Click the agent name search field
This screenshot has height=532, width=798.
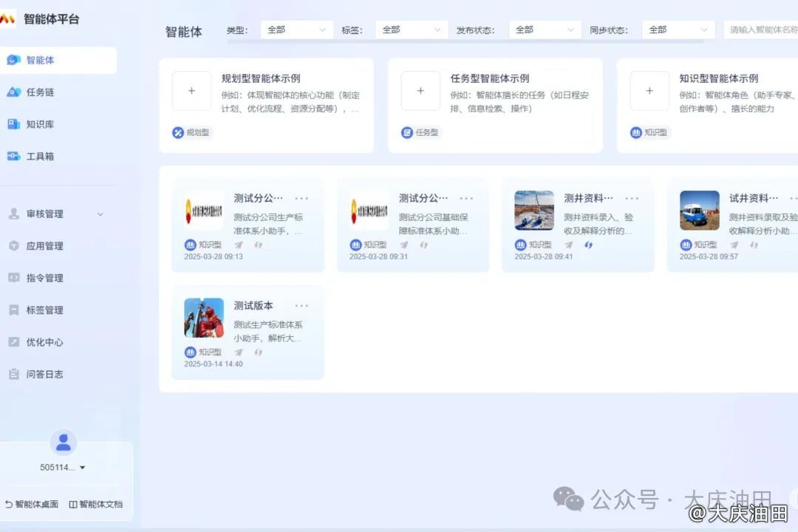click(761, 30)
